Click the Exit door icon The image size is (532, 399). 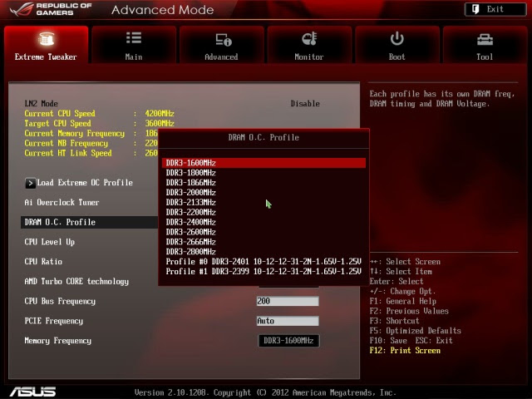[475, 9]
